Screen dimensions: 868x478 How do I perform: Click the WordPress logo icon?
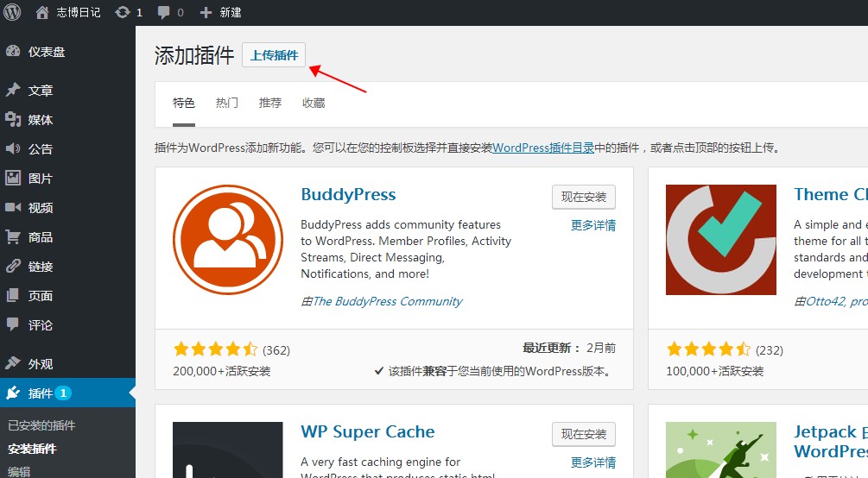(12, 11)
